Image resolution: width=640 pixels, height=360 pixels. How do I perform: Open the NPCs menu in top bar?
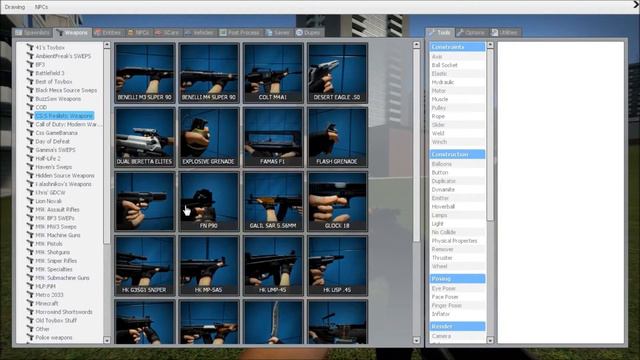click(x=41, y=7)
